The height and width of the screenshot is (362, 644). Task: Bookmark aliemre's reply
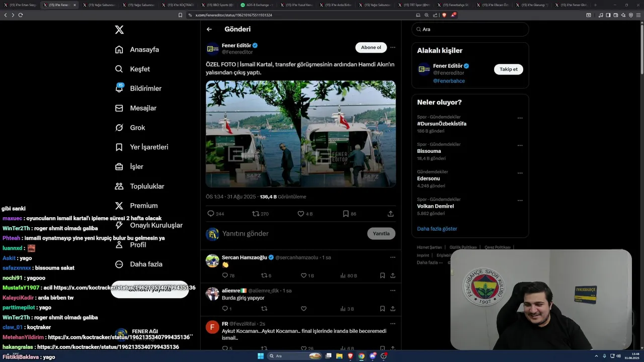coord(382,309)
